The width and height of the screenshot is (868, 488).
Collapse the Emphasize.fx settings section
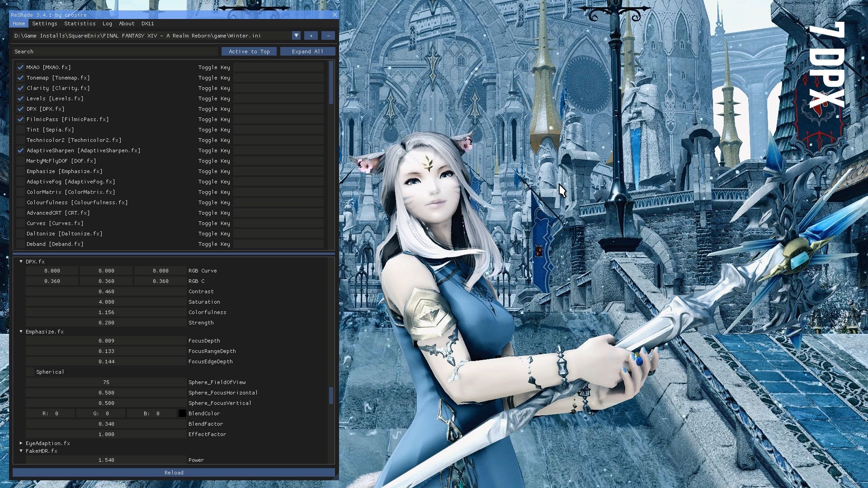(21, 332)
